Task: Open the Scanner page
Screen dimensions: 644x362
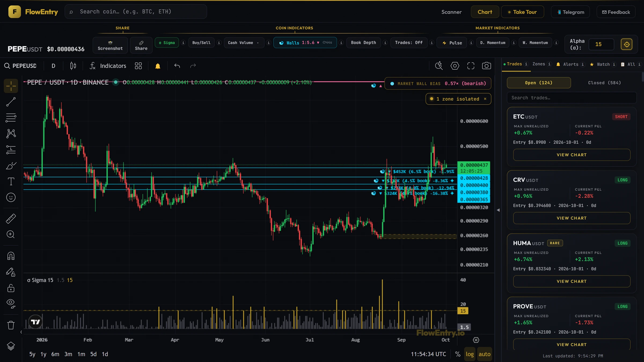Action: [x=451, y=12]
